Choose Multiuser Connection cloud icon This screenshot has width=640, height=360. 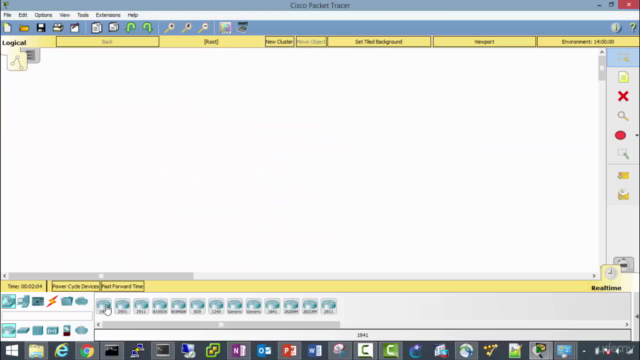[x=82, y=301]
